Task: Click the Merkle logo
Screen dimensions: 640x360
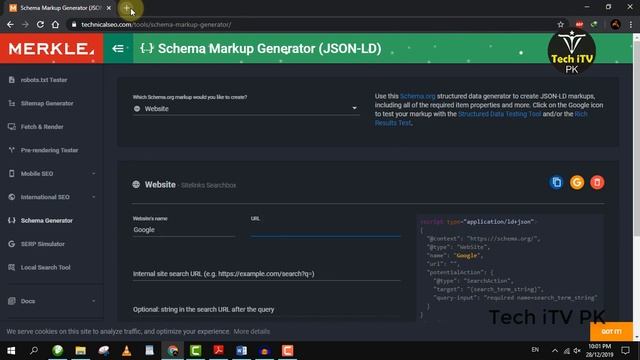Action: 51,49
